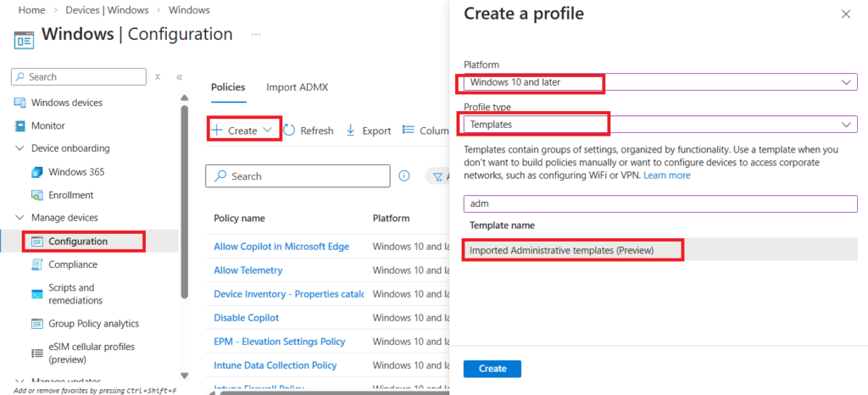
Task: Click the Scripts and remediations icon
Action: (x=37, y=294)
